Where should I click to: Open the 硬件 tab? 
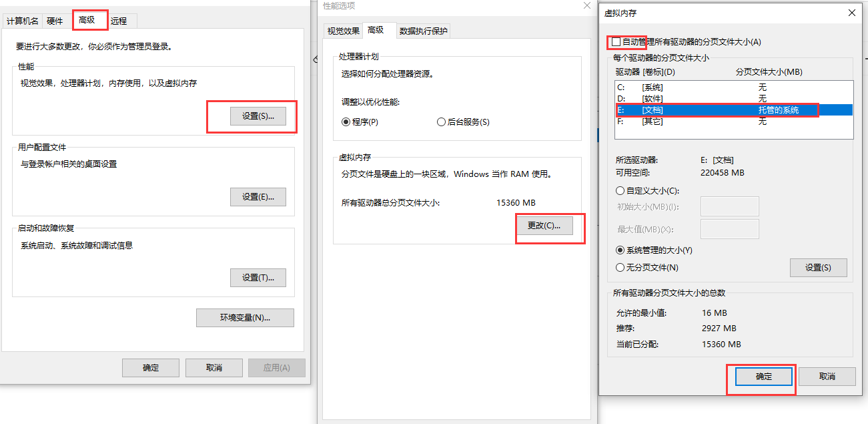55,21
